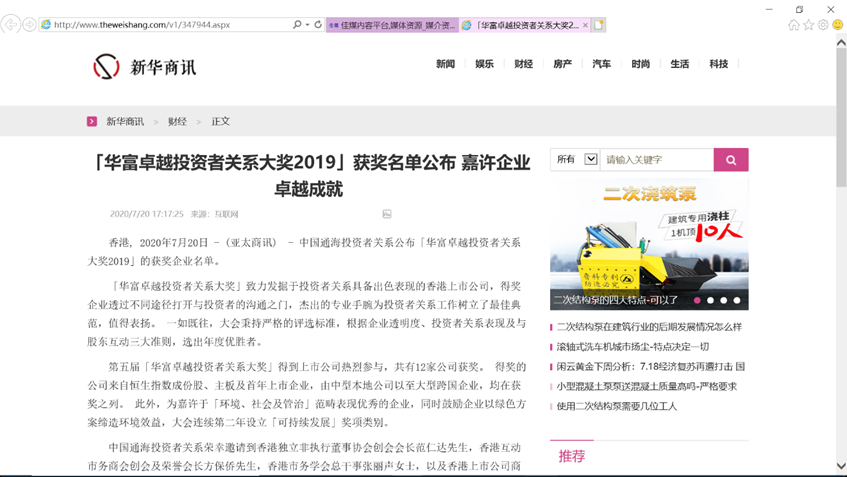Click the 来源: 互联网 source text
847x477 pixels.
click(214, 214)
